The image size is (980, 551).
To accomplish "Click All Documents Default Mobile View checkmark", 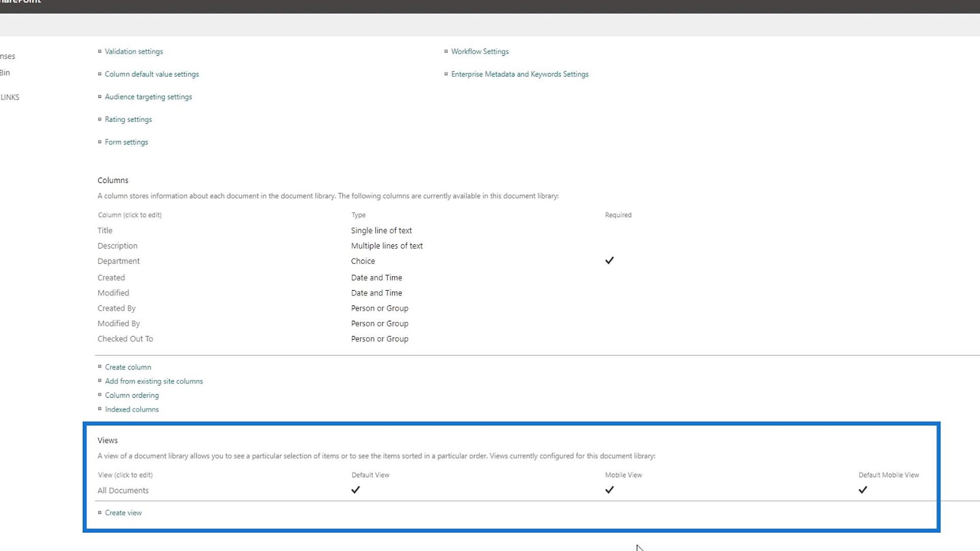I will click(x=863, y=490).
